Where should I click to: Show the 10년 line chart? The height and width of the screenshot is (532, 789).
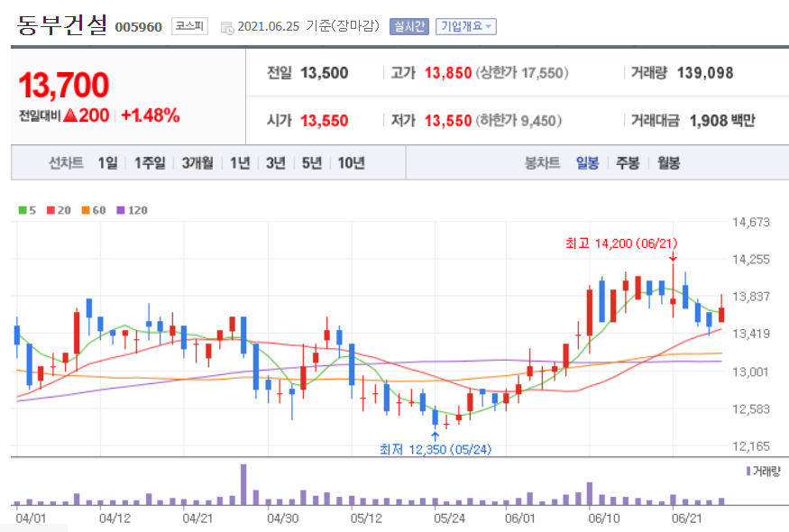352,163
